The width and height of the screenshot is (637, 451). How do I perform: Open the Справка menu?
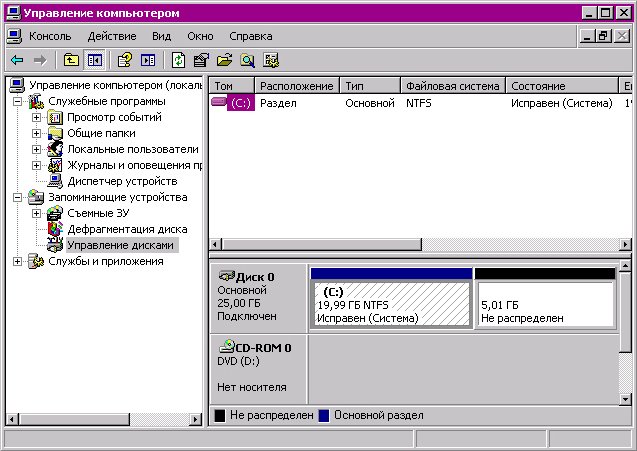[251, 37]
